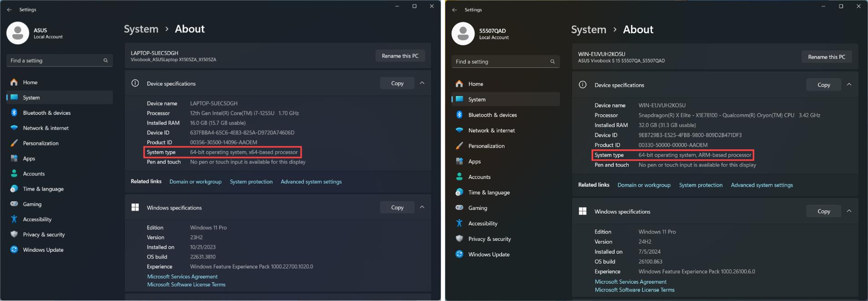Copy Windows specifications in the left window
Image resolution: width=868 pixels, height=301 pixels.
(397, 208)
